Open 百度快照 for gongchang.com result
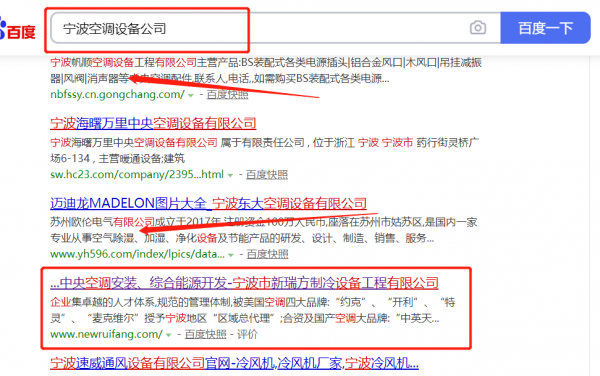This screenshot has height=376, width=600. click(x=228, y=94)
